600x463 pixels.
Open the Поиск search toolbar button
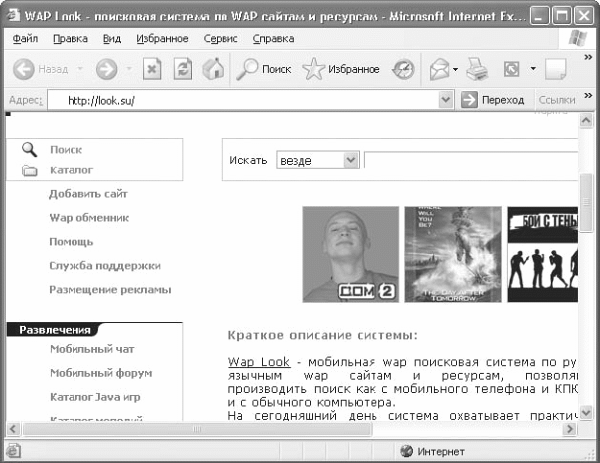(264, 69)
